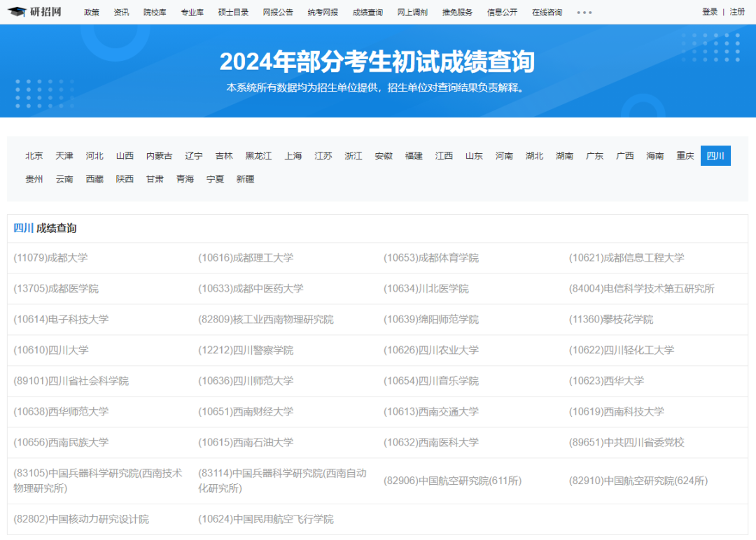
Task: Select the 成都理工大学 link
Action: pyautogui.click(x=246, y=257)
